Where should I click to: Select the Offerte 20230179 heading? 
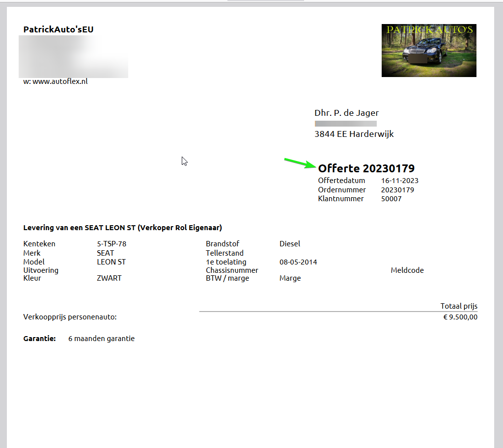tap(366, 169)
